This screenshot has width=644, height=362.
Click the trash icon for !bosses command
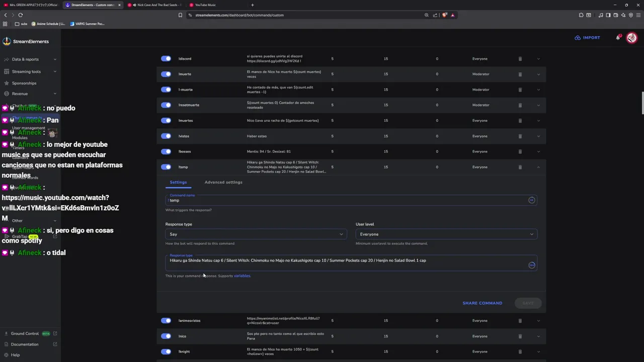click(520, 151)
